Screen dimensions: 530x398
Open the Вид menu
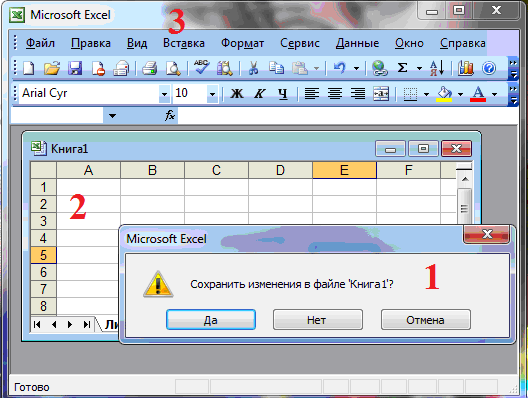point(137,43)
